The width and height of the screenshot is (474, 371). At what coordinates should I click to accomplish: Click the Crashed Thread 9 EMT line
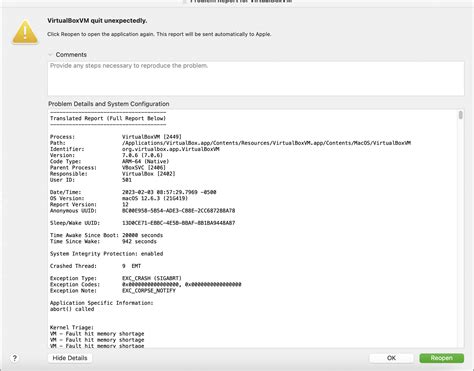point(95,266)
